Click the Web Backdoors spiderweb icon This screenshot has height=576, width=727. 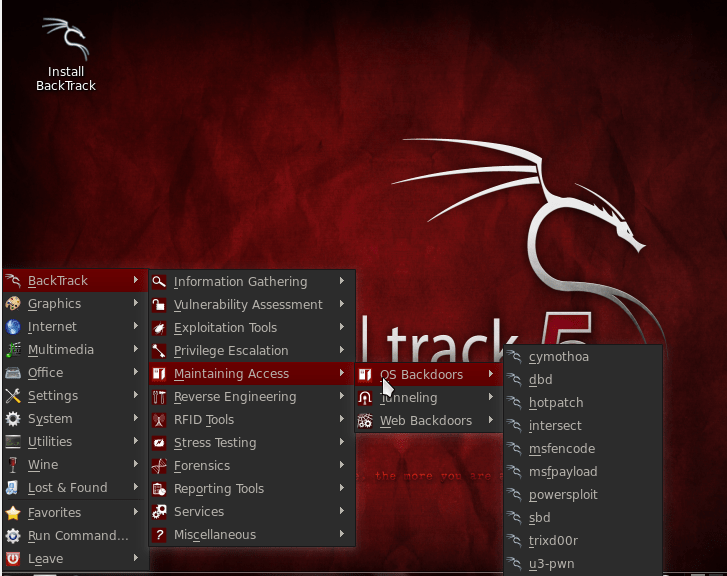tap(365, 421)
